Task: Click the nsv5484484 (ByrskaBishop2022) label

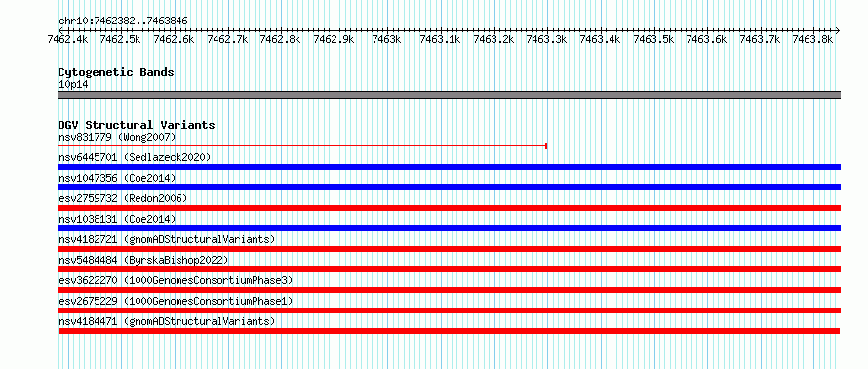Action: (x=143, y=260)
